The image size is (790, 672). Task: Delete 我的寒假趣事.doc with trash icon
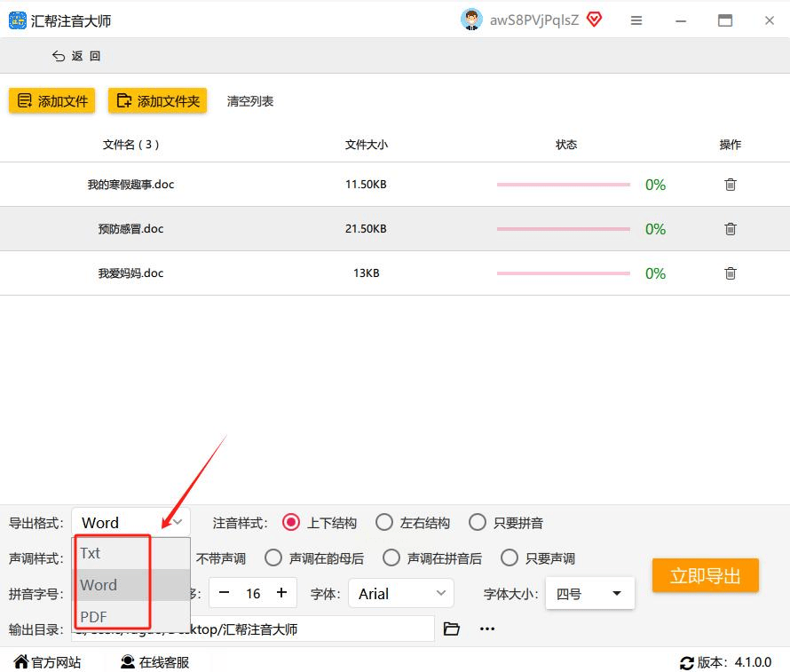point(730,185)
